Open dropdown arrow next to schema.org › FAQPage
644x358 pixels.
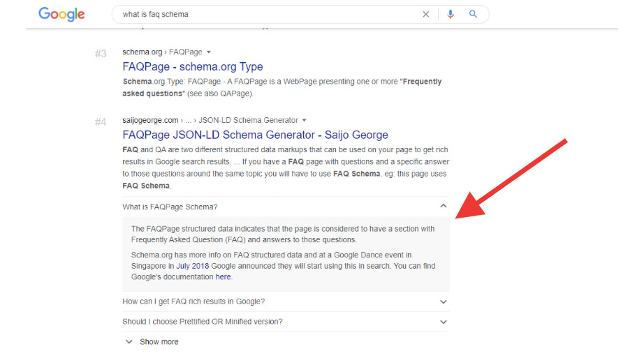(x=209, y=52)
